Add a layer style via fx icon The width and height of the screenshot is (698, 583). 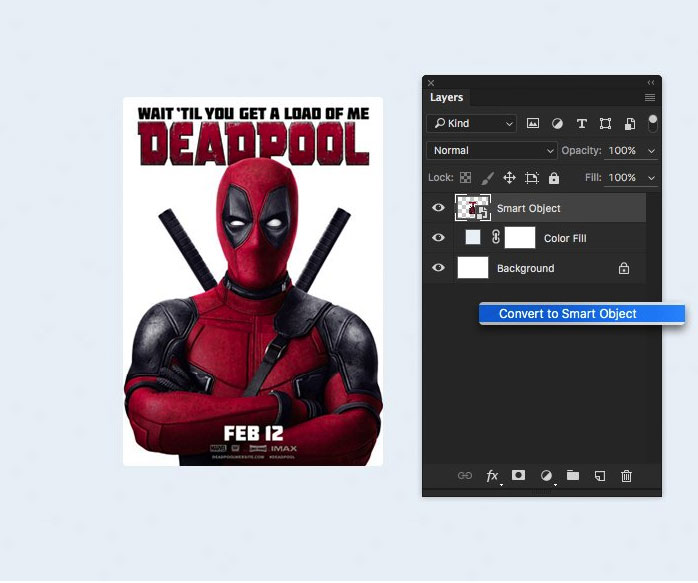pos(492,476)
